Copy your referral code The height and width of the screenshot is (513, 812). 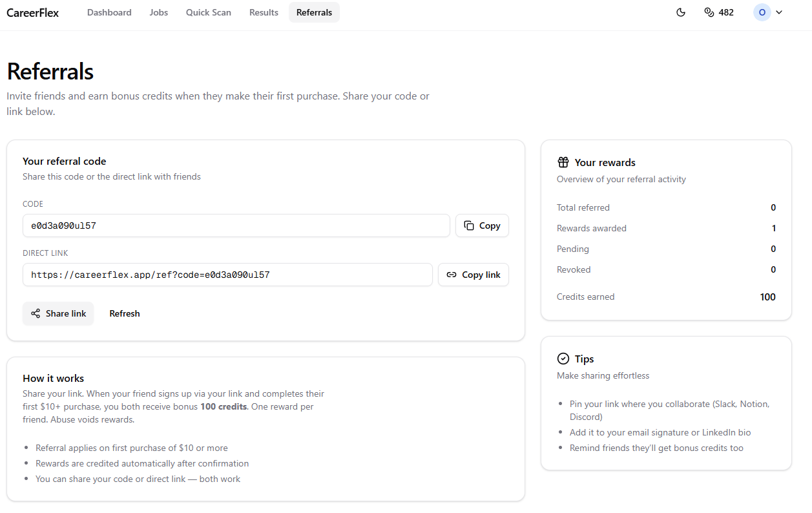point(482,225)
